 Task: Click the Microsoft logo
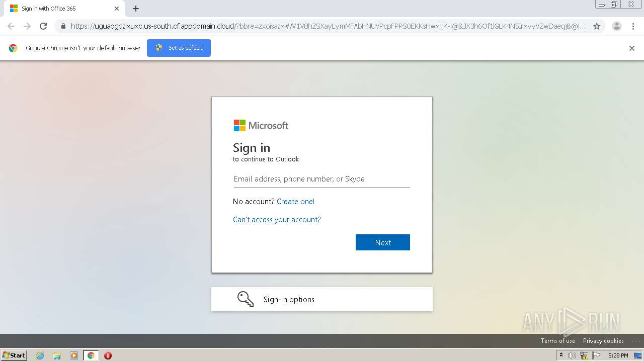pyautogui.click(x=261, y=126)
